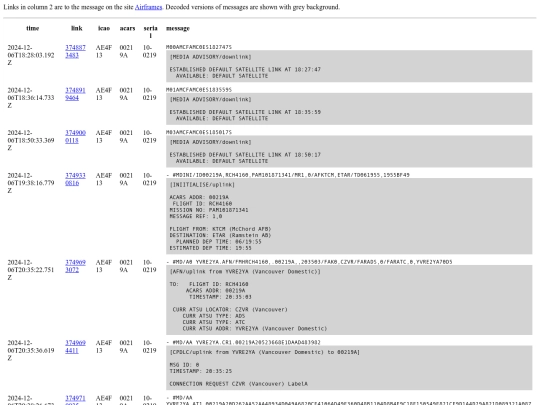The height and width of the screenshot is (405, 540).
Task: Click '[CPDLC/uplink from YVRE2YA' decoded heading
Action: [x=264, y=352]
